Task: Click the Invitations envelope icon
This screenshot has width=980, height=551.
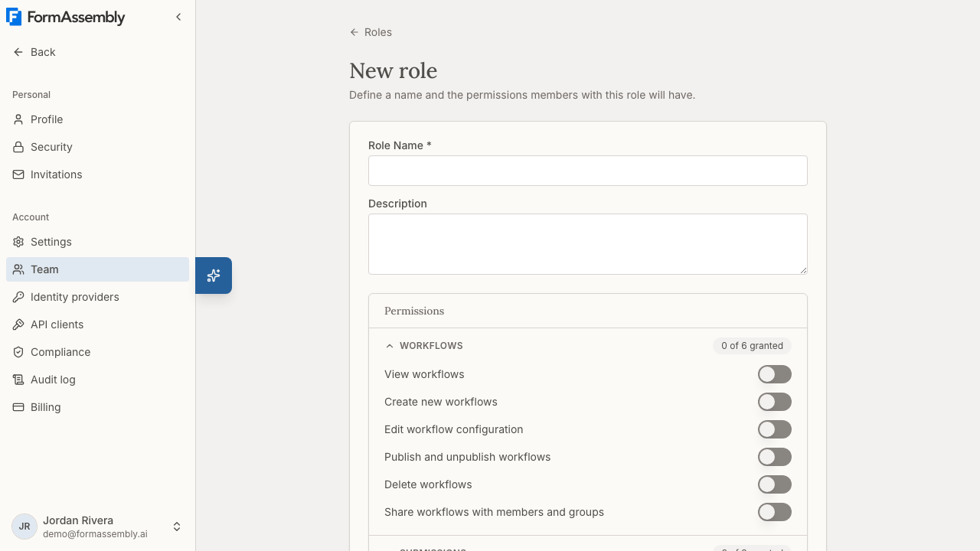Action: pos(18,174)
